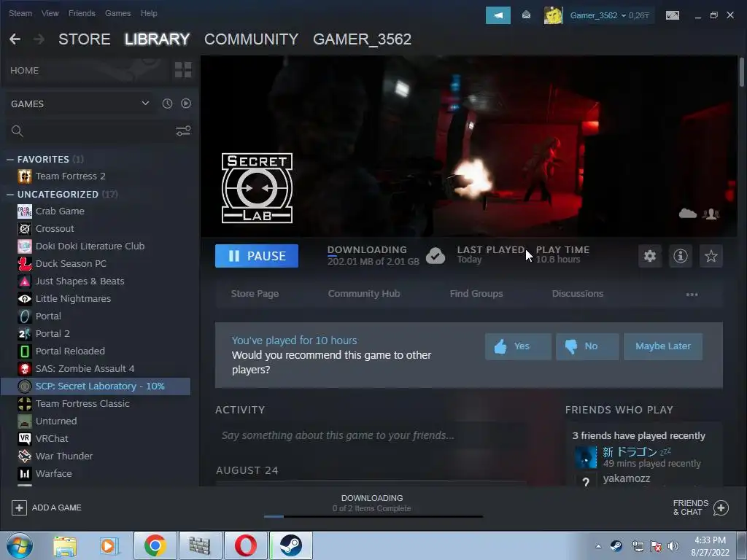The width and height of the screenshot is (747, 560).
Task: Go forward with the right arrow
Action: pyautogui.click(x=39, y=39)
